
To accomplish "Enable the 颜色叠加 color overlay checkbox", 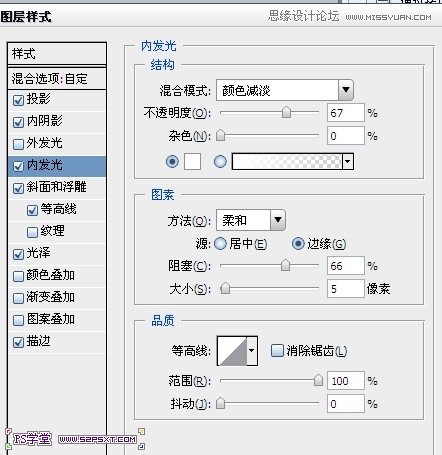I will (x=18, y=276).
